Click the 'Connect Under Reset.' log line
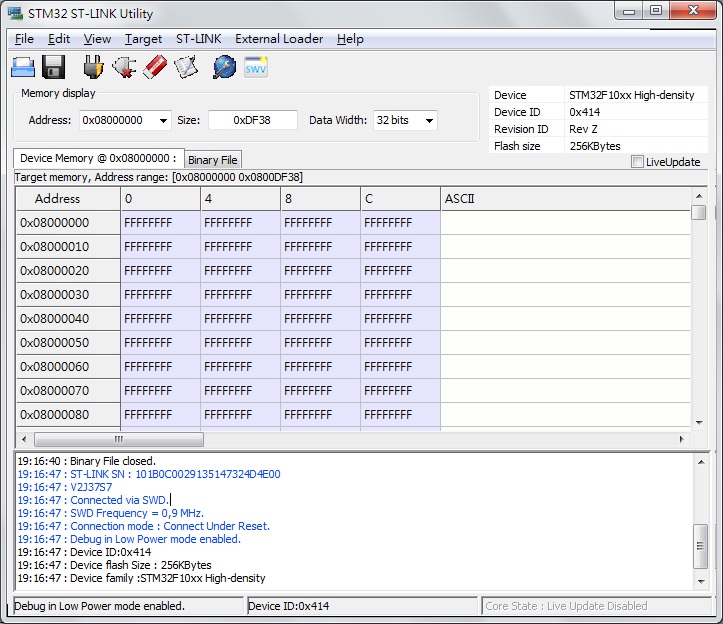Screen dimensions: 723x624 click(x=143, y=526)
